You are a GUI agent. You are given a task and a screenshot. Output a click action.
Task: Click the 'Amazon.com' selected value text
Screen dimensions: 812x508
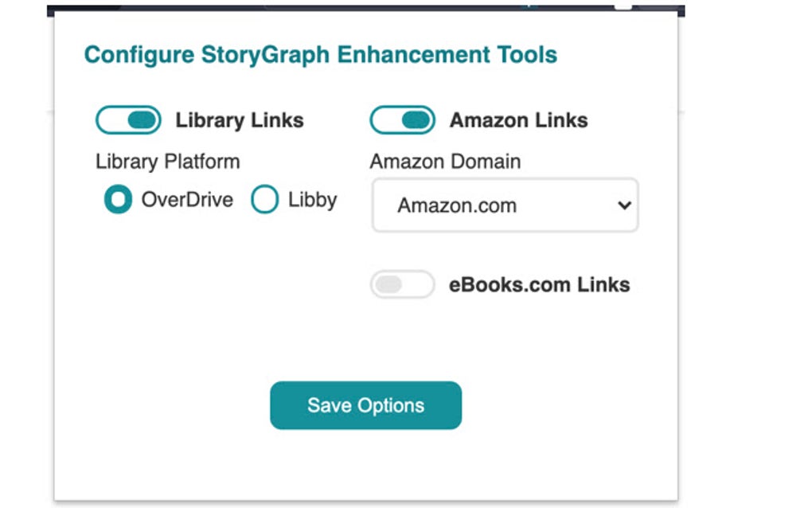[457, 205]
